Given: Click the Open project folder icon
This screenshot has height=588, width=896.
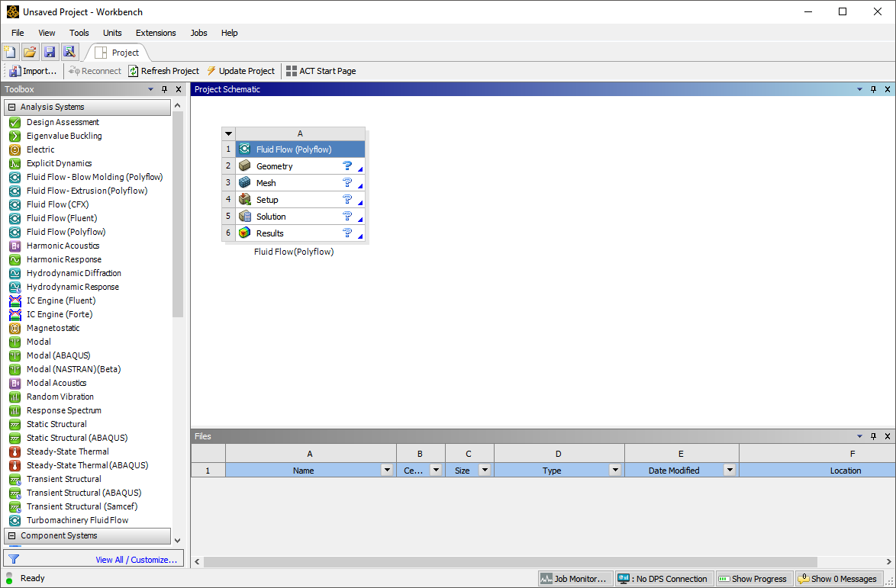Looking at the screenshot, I should pos(30,53).
